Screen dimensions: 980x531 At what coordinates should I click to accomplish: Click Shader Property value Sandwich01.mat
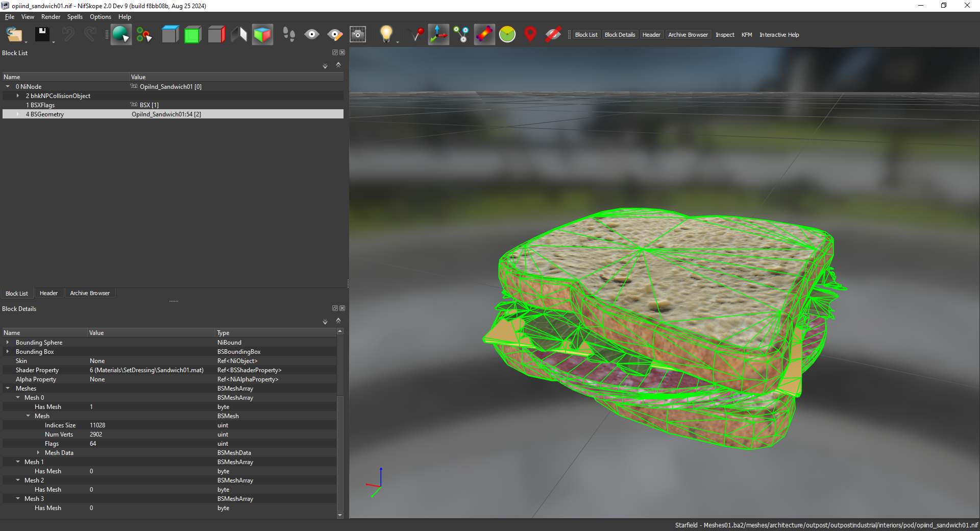[146, 370]
